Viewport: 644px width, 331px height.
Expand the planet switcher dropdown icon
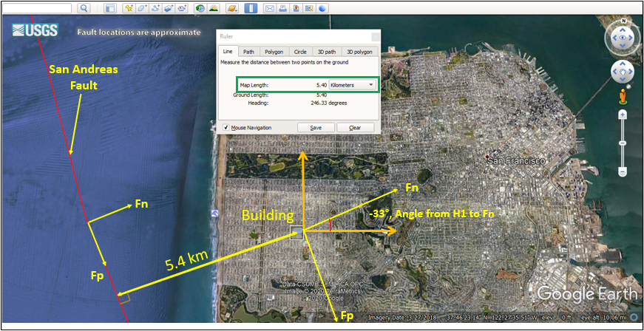[232, 8]
